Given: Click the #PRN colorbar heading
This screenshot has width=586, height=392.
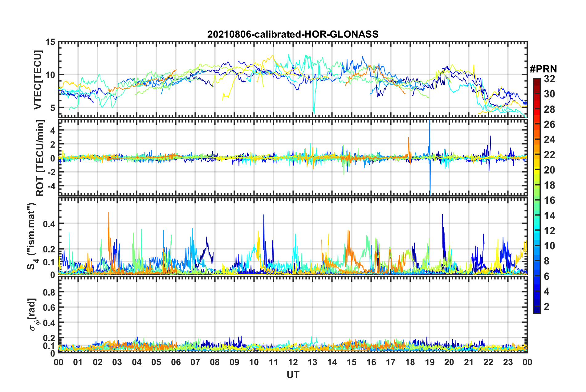Looking at the screenshot, I should [x=543, y=69].
